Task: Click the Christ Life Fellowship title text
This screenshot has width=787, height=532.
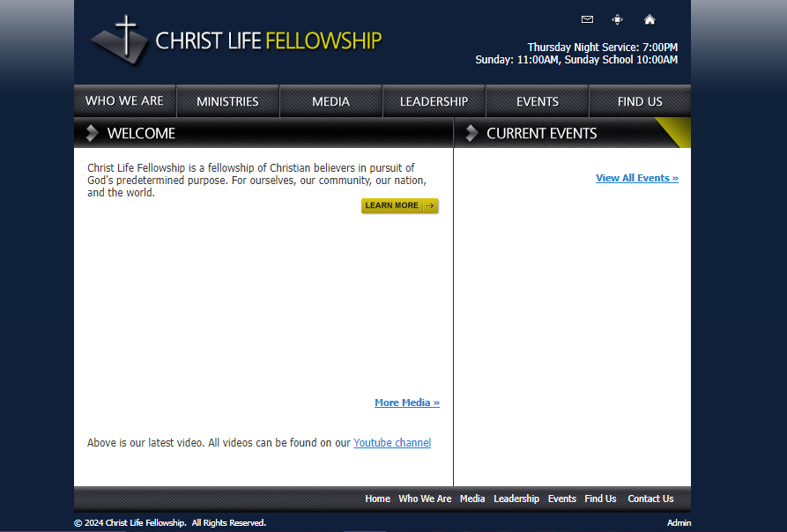Action: coord(268,41)
